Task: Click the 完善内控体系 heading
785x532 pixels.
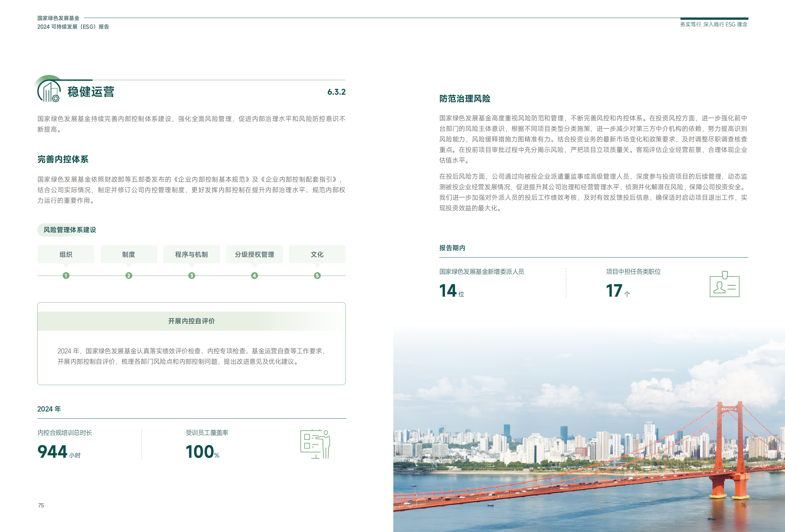Action: (63, 159)
